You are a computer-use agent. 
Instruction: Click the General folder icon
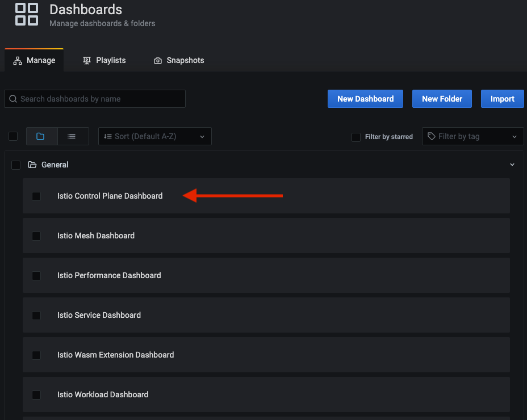pos(32,165)
